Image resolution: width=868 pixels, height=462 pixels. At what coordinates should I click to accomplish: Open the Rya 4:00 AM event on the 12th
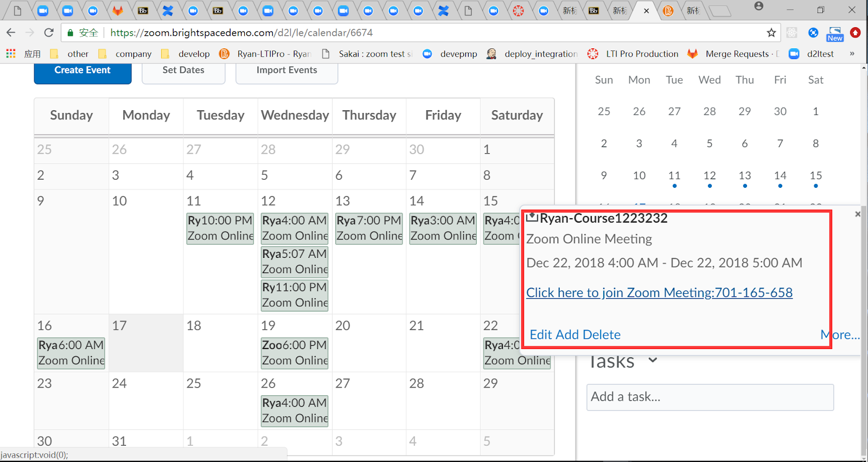[x=295, y=228]
